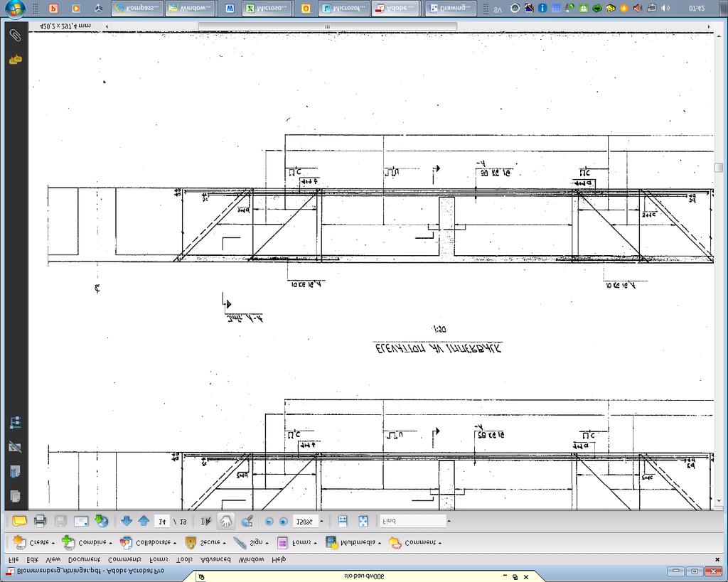Image resolution: width=728 pixels, height=582 pixels.
Task: Click the horizontal scrollbar right arrow
Action: click(x=709, y=26)
